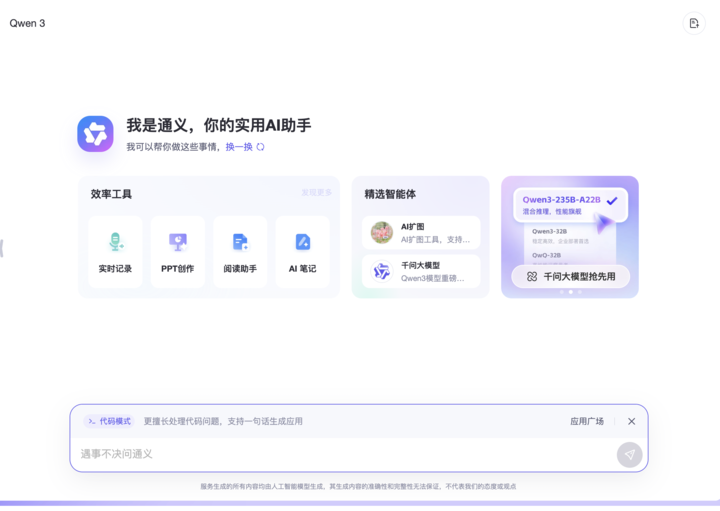Viewport: 720px width, 511px height.
Task: Click the send message arrow button
Action: tap(630, 455)
